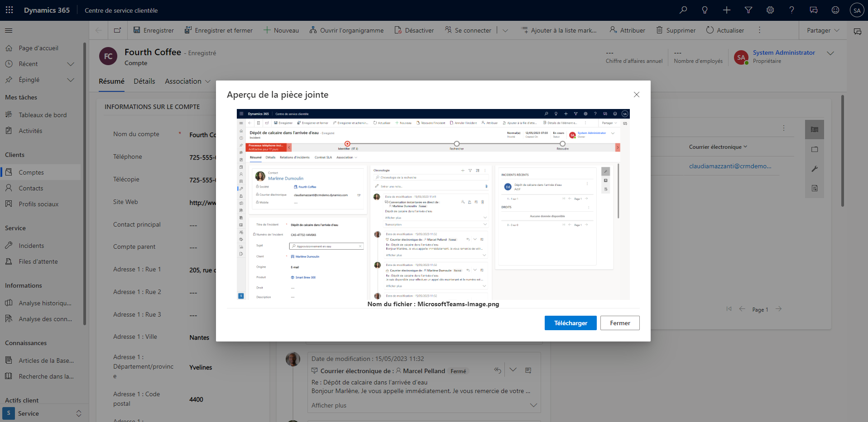Click Nouveau to create a record
Screen dimensions: 868x422
281,30
